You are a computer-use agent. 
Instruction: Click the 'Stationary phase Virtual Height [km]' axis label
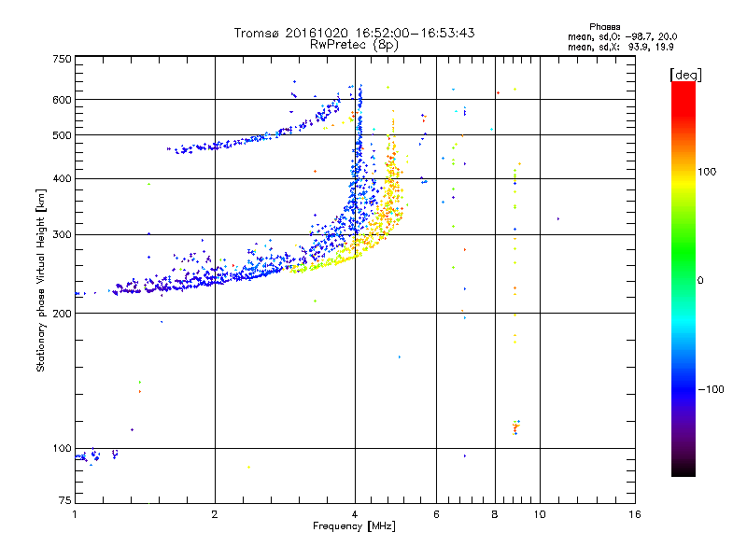coord(41,280)
